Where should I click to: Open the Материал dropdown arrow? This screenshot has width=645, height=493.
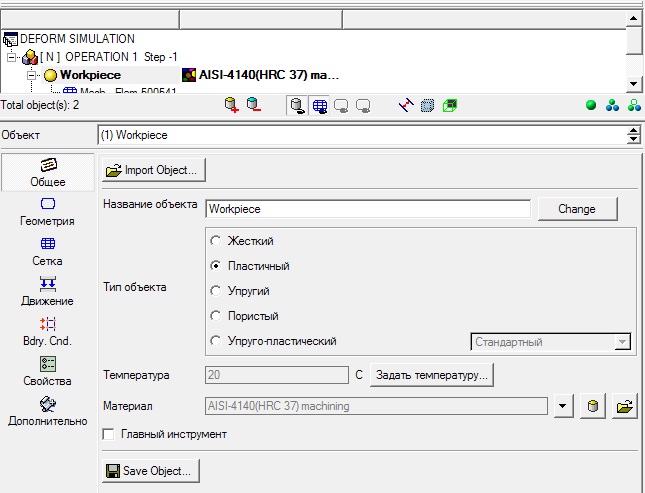pyautogui.click(x=562, y=406)
